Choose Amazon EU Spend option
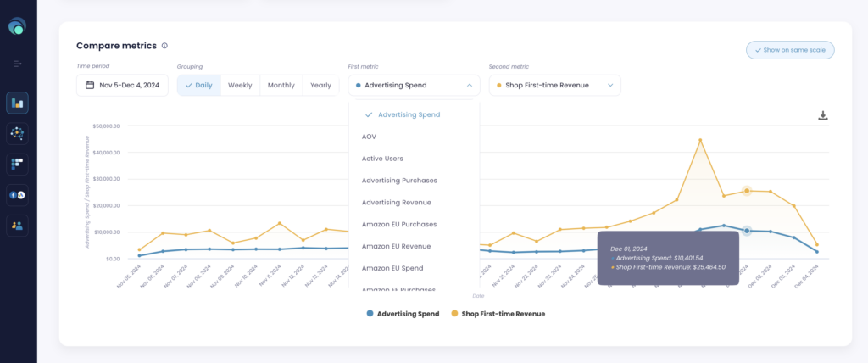This screenshot has height=363, width=868. [x=414, y=268]
